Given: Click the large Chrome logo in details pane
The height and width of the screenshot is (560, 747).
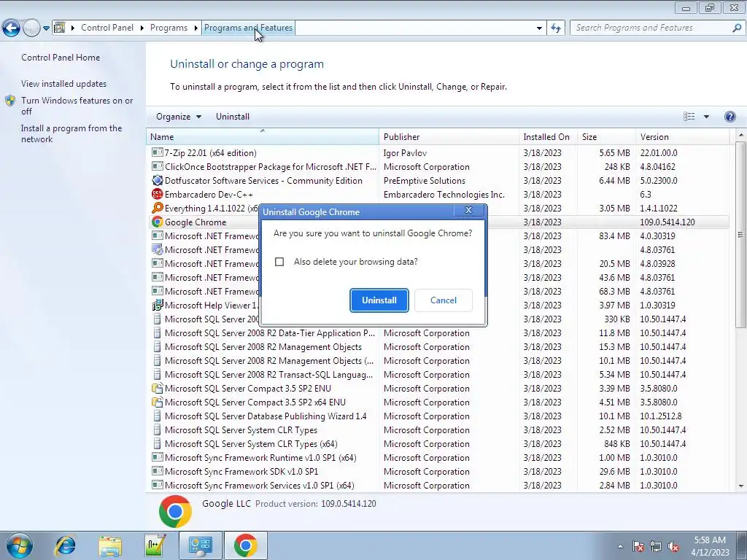Looking at the screenshot, I should (x=175, y=511).
